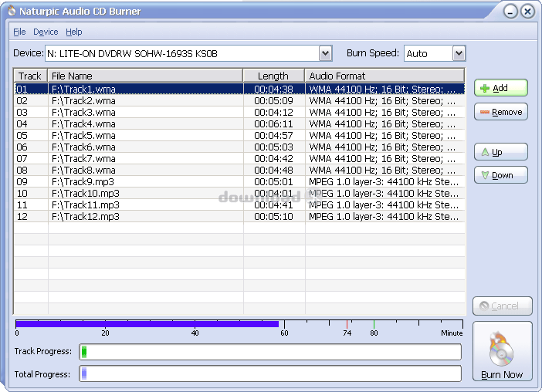Screen dimensions: 542x392
Task: Select the Burn Speed Auto combo box
Action: pos(427,53)
